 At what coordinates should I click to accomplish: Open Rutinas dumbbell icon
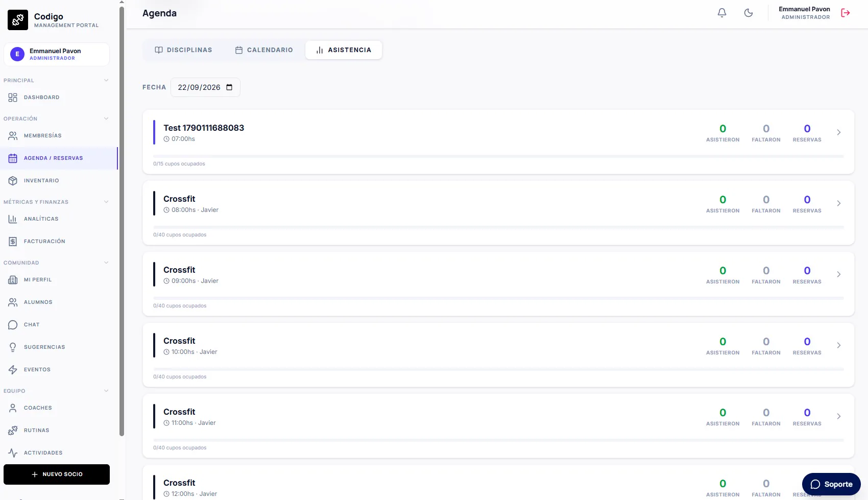click(x=13, y=431)
